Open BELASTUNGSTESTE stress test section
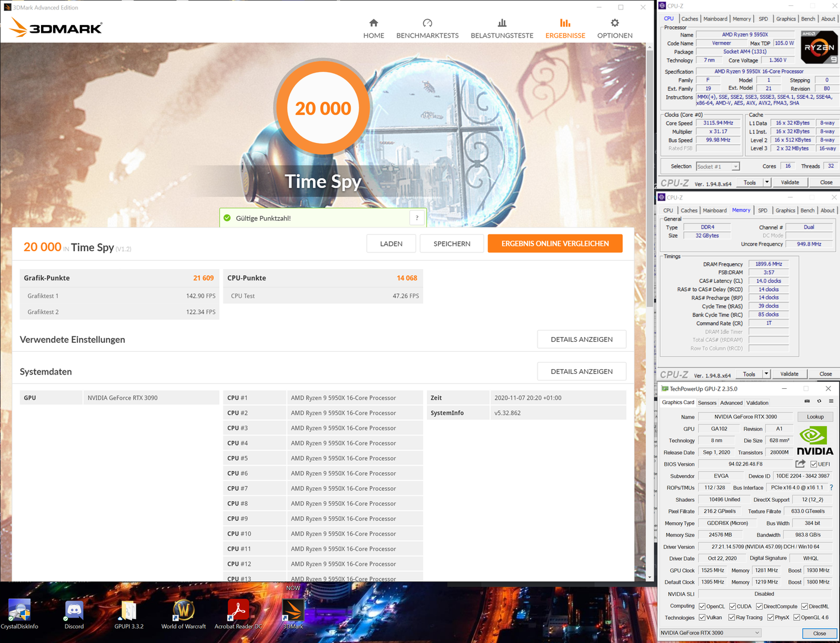 click(x=502, y=29)
